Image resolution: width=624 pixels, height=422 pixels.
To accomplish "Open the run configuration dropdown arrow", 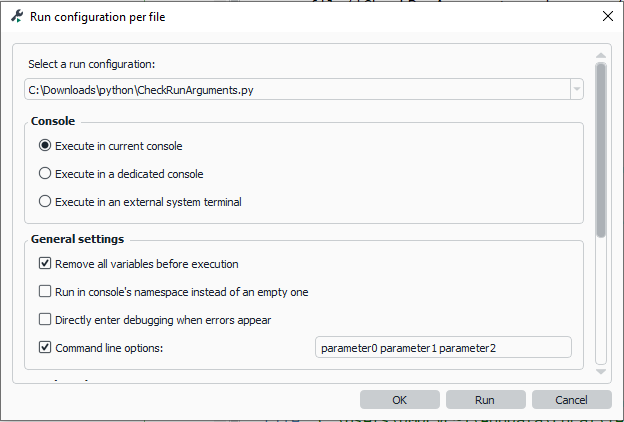I will coord(576,90).
